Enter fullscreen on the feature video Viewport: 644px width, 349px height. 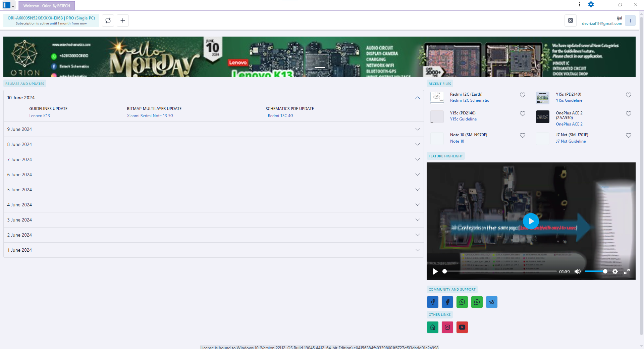pos(627,271)
